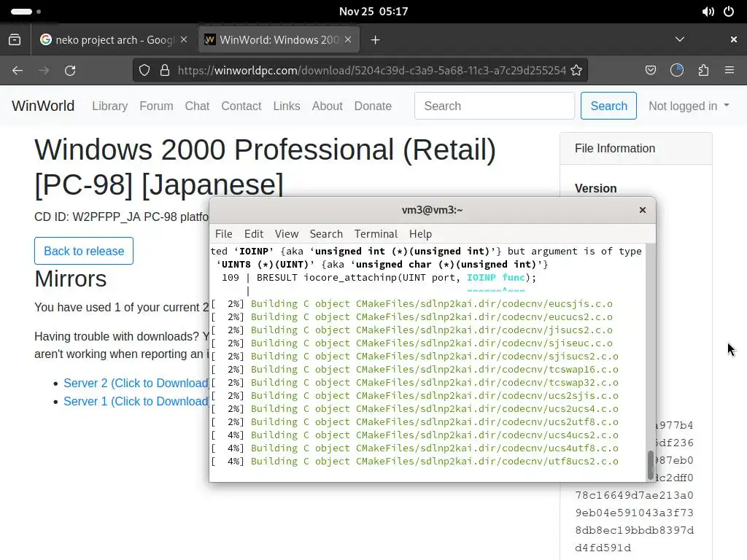Click hash text 78c16649d7ae213a0

point(634,495)
